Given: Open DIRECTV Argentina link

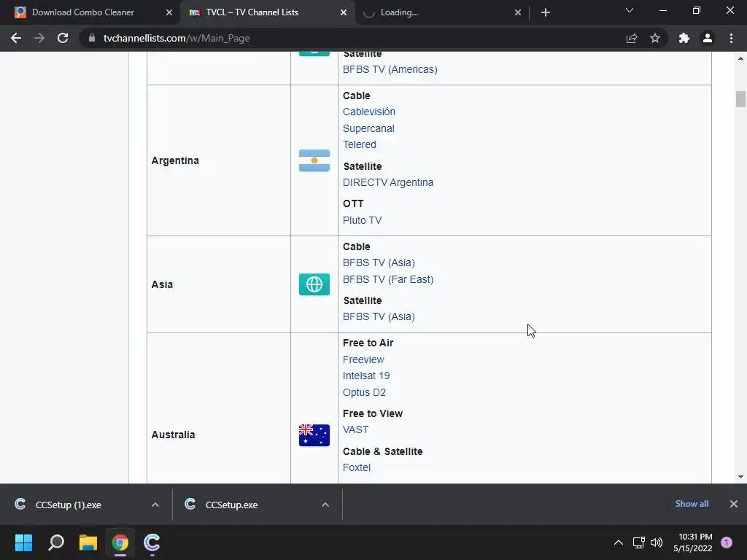Looking at the screenshot, I should (388, 182).
